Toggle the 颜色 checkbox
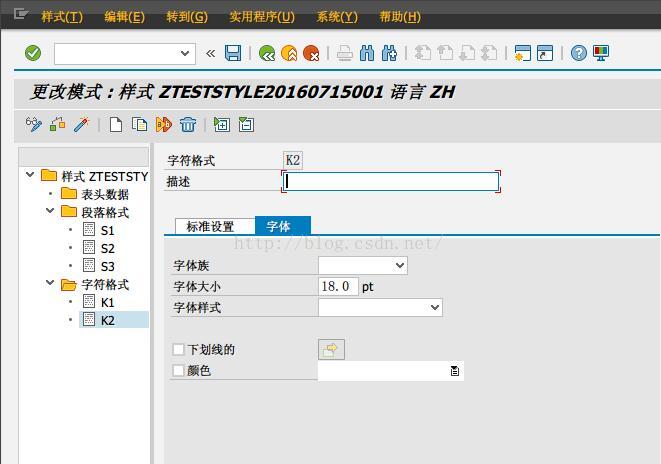The height and width of the screenshot is (464, 661). (x=178, y=370)
